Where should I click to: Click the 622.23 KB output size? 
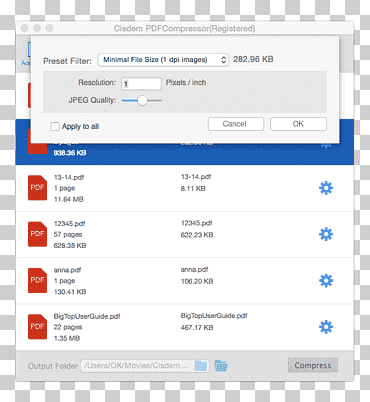tap(197, 235)
